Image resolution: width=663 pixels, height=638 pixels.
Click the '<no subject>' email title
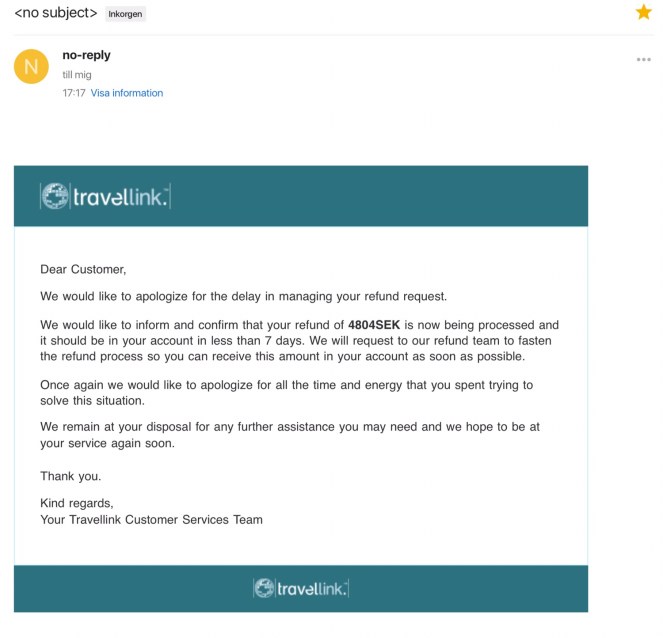[55, 14]
